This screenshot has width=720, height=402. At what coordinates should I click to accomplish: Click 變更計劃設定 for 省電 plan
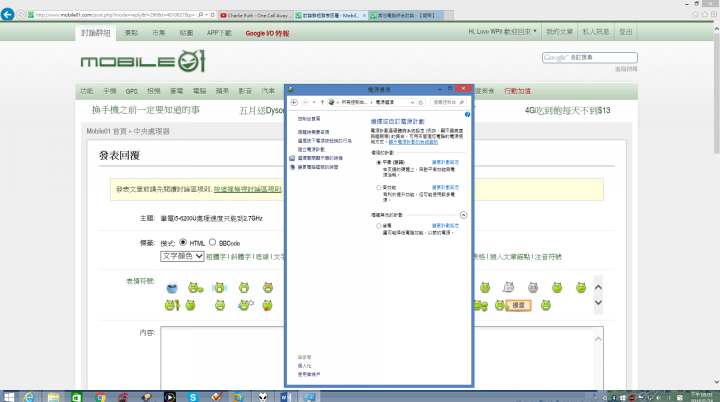tap(445, 226)
